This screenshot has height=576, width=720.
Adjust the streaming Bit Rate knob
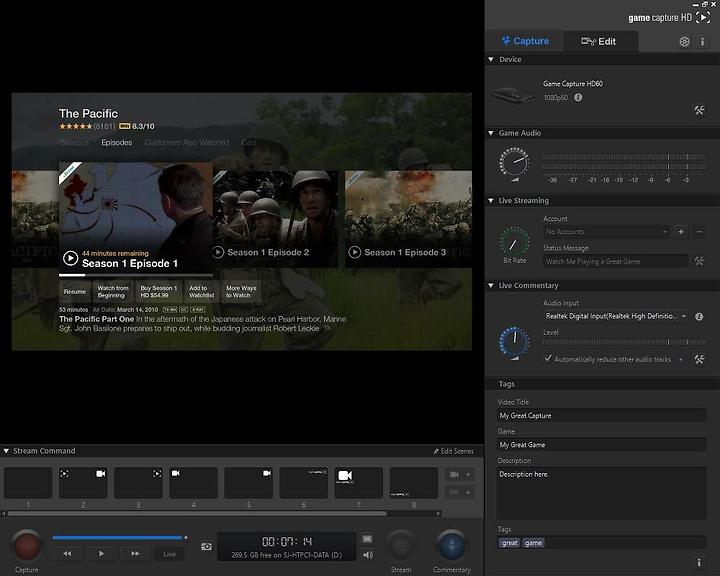point(514,242)
